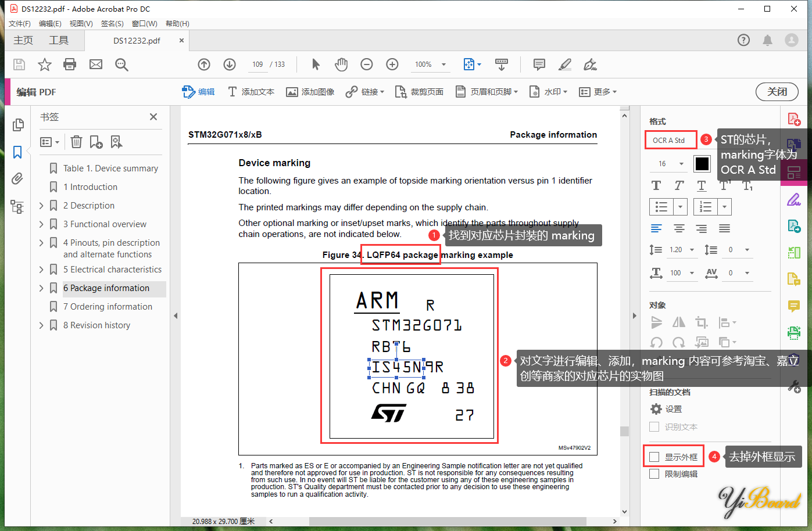The width and height of the screenshot is (812, 531).
Task: Apply underline text style
Action: click(x=702, y=185)
